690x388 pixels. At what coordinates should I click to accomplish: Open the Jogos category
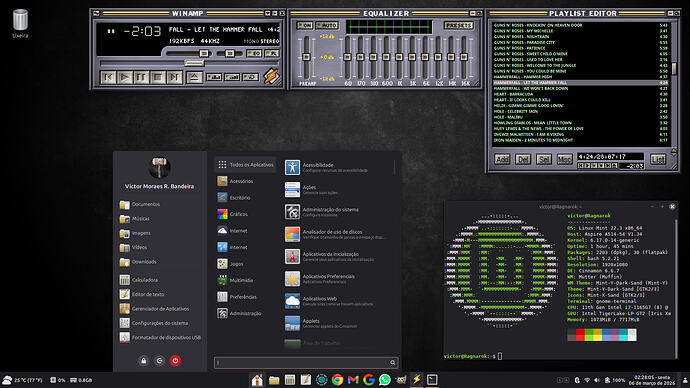point(246,264)
